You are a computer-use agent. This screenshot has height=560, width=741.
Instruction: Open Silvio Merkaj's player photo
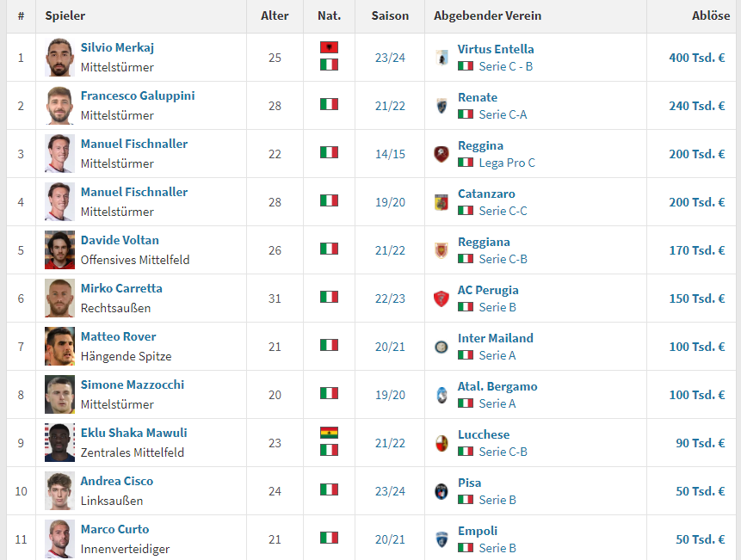(60, 58)
